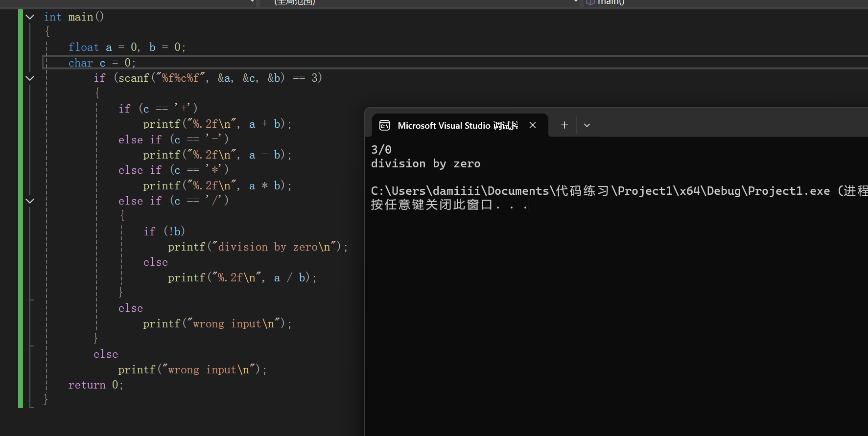Collapse the int main() function block
Image resolution: width=868 pixels, height=436 pixels.
point(30,17)
